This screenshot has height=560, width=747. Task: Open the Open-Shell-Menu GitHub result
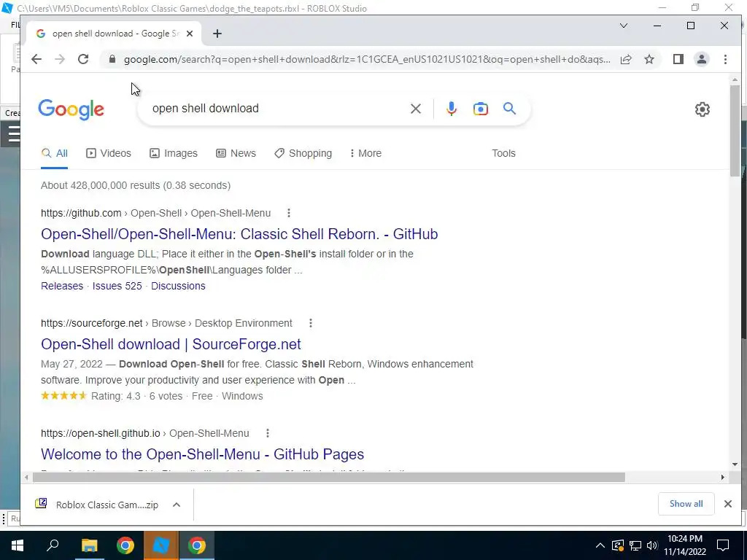pos(239,234)
